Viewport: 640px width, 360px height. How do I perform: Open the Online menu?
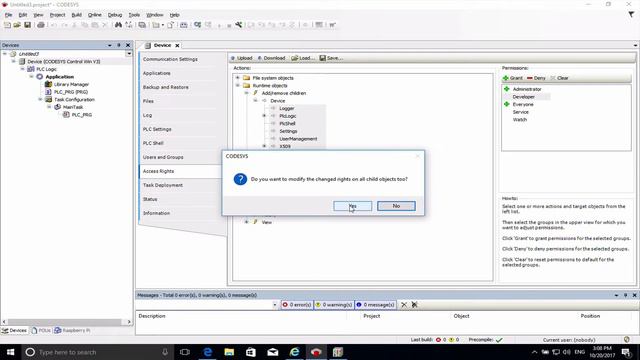[x=95, y=15]
